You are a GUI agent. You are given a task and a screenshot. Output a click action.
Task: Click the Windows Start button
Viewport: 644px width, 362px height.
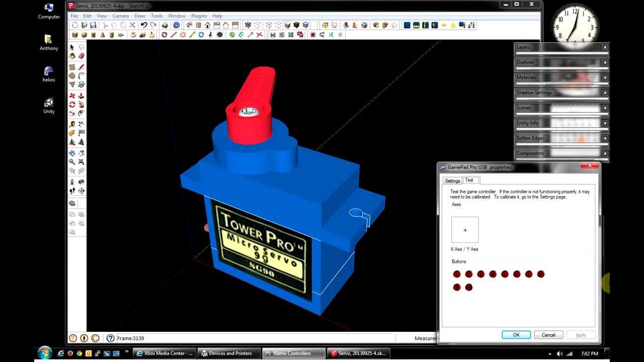click(x=44, y=353)
